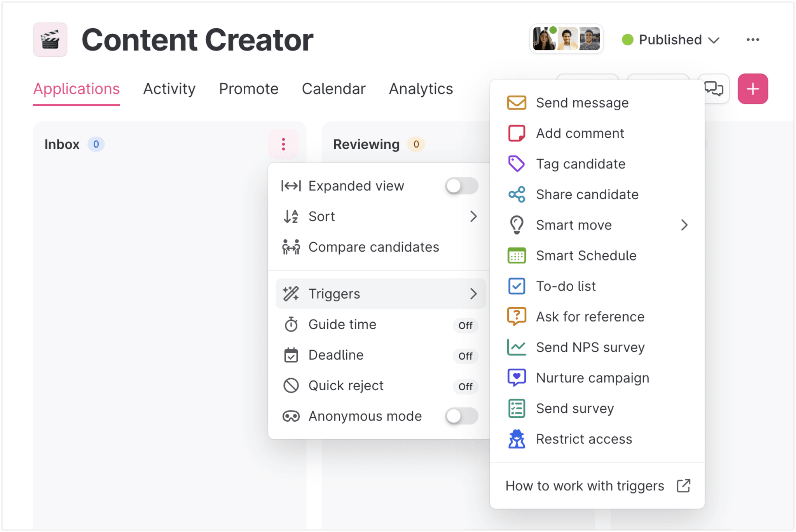Click the Smart Schedule calendar icon
Viewport: 796px width, 532px height.
pos(517,256)
